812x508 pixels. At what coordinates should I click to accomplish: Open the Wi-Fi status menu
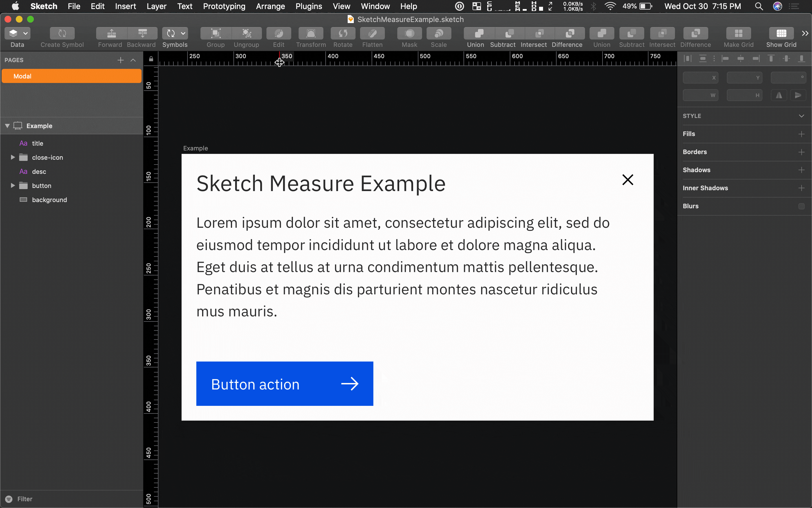[x=610, y=6]
